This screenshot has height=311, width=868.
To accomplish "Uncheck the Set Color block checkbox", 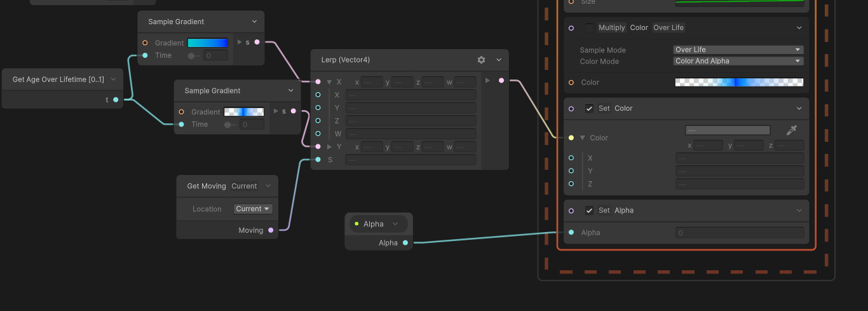I will pos(590,109).
